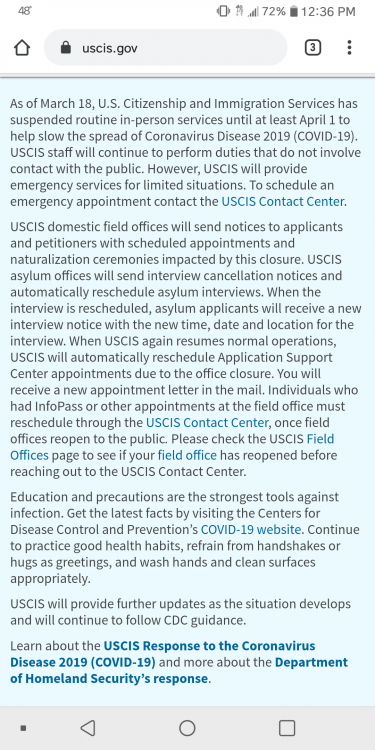Follow USCIS Contact Center link about rescheduling
The width and height of the screenshot is (375, 750).
pos(207,423)
